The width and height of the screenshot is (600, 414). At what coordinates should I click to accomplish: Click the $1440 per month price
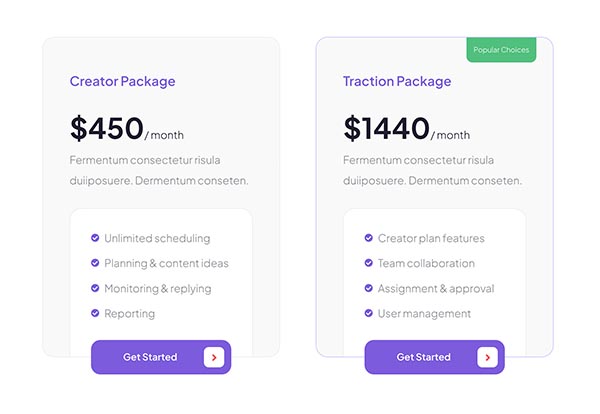coord(406,129)
